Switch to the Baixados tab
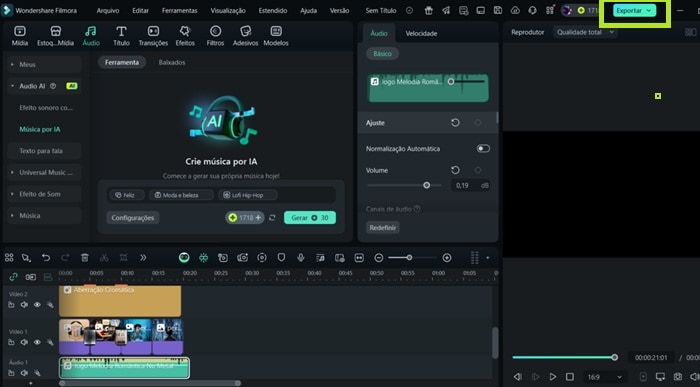Screen dimensions: 700x387 click(172, 62)
